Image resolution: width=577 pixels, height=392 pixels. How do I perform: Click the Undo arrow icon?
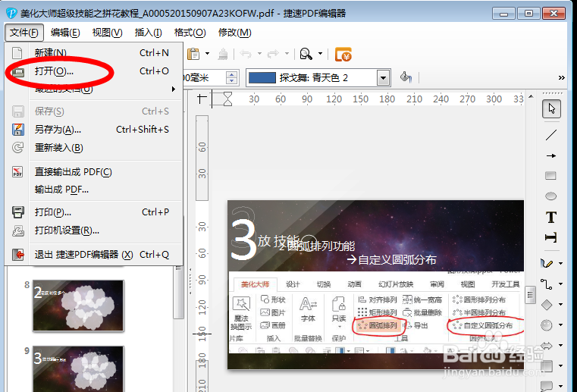(246, 54)
